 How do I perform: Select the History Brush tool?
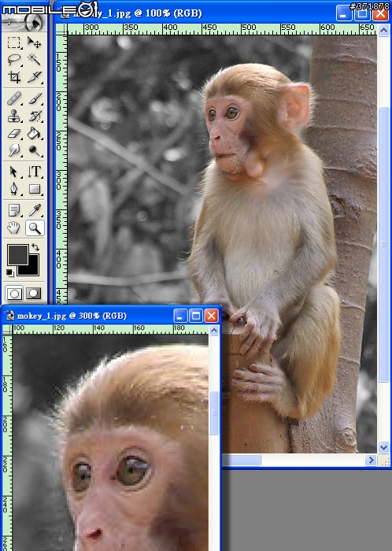(x=35, y=116)
